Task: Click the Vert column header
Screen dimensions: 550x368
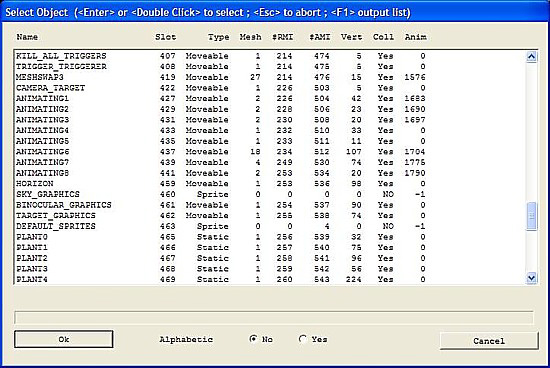Action: [x=351, y=37]
